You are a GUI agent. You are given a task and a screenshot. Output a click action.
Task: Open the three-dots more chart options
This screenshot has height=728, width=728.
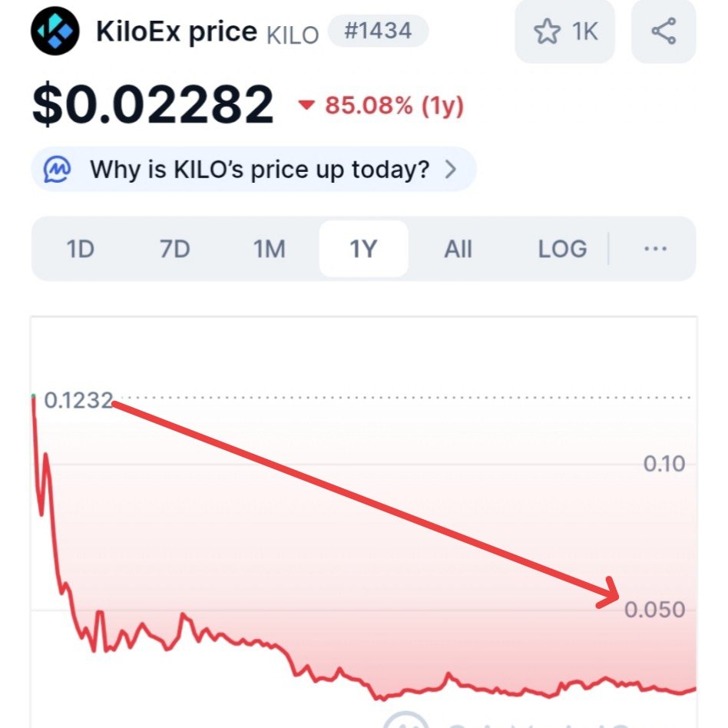pos(654,249)
